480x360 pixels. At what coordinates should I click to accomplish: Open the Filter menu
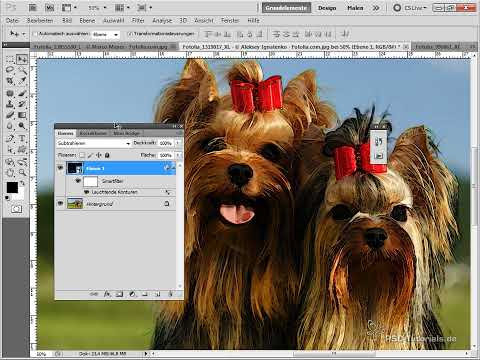138,20
